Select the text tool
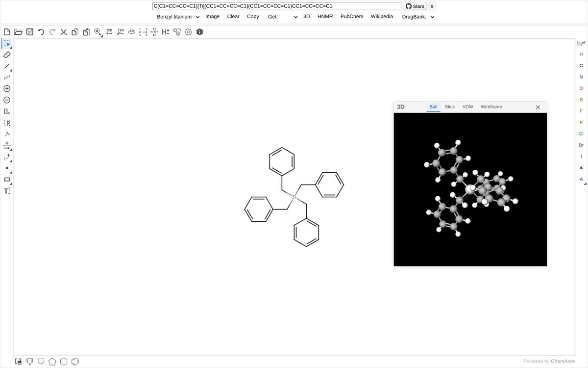The width and height of the screenshot is (588, 368). point(7,191)
